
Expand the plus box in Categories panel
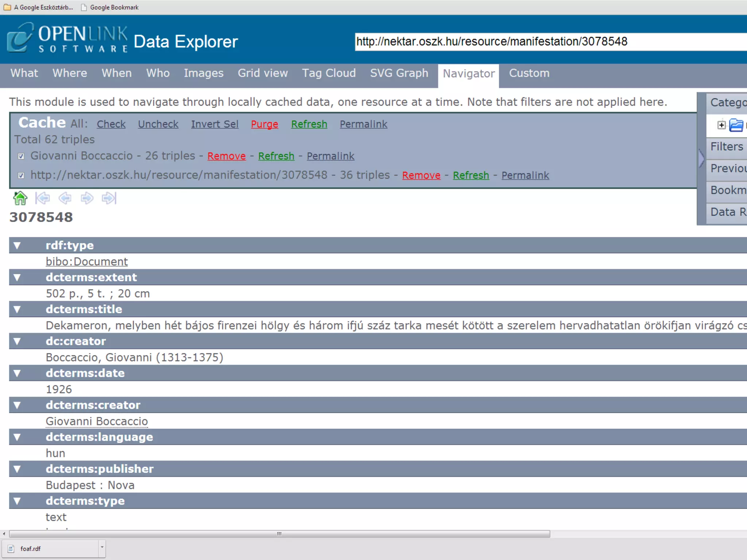[x=721, y=125]
